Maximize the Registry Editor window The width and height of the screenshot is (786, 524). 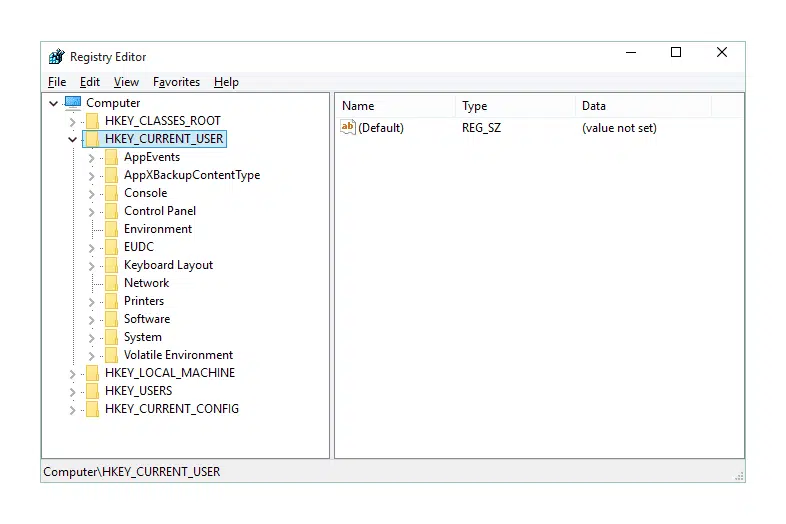[x=676, y=52]
